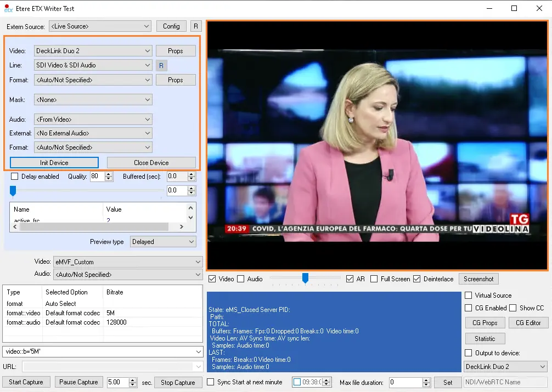The image size is (552, 392).
Task: Open the CG Editor
Action: (x=528, y=323)
